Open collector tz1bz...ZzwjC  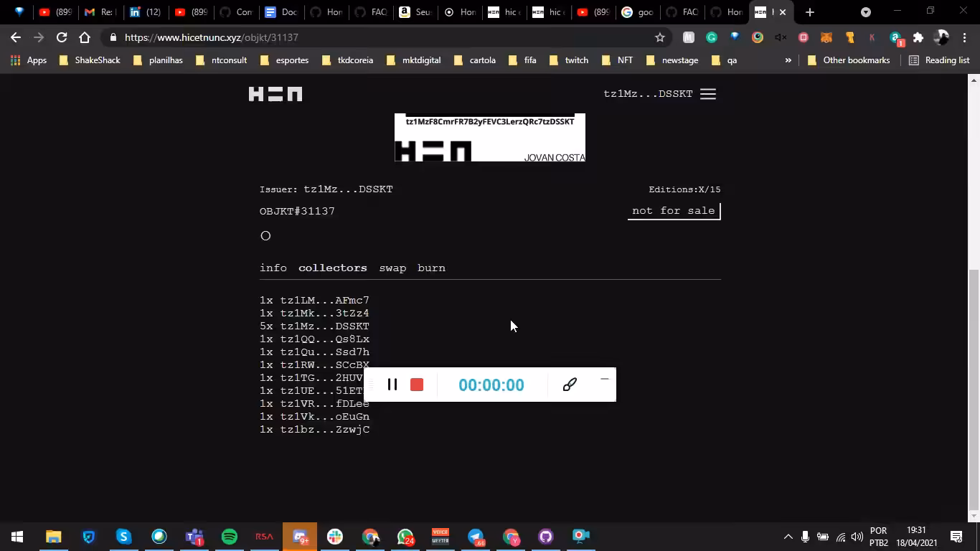point(325,430)
